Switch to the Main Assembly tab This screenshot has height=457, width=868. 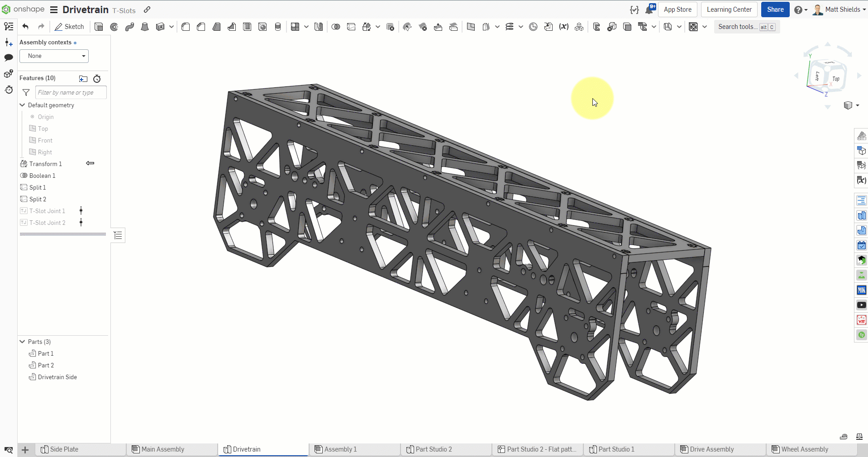click(x=163, y=449)
